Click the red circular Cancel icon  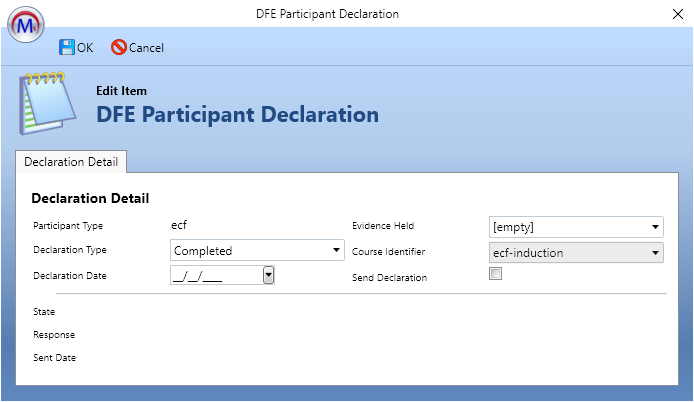119,47
